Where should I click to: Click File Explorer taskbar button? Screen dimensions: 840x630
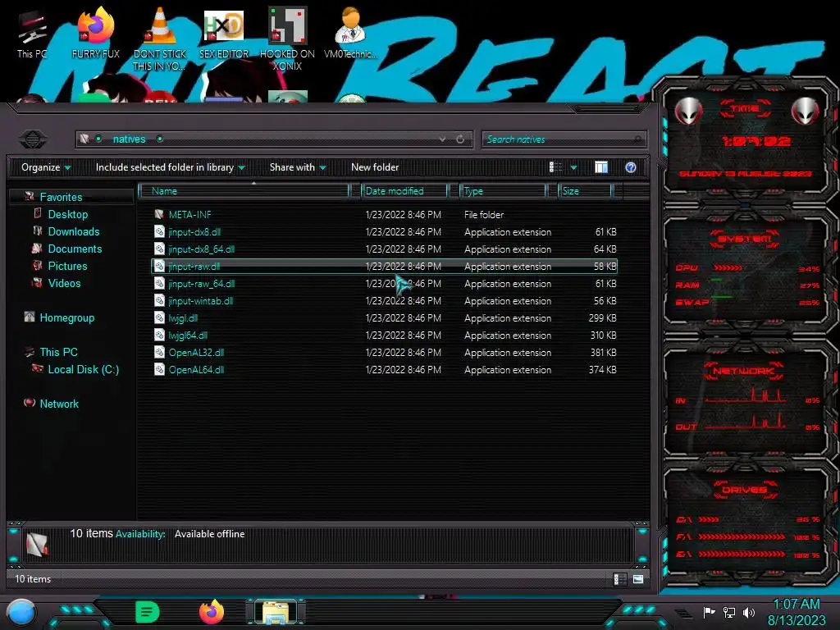[x=276, y=612]
